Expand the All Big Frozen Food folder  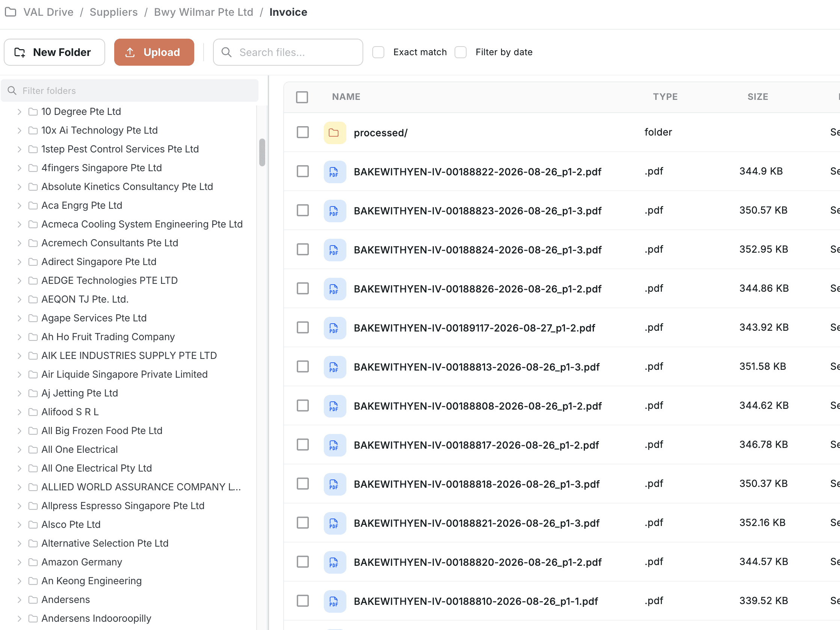20,431
